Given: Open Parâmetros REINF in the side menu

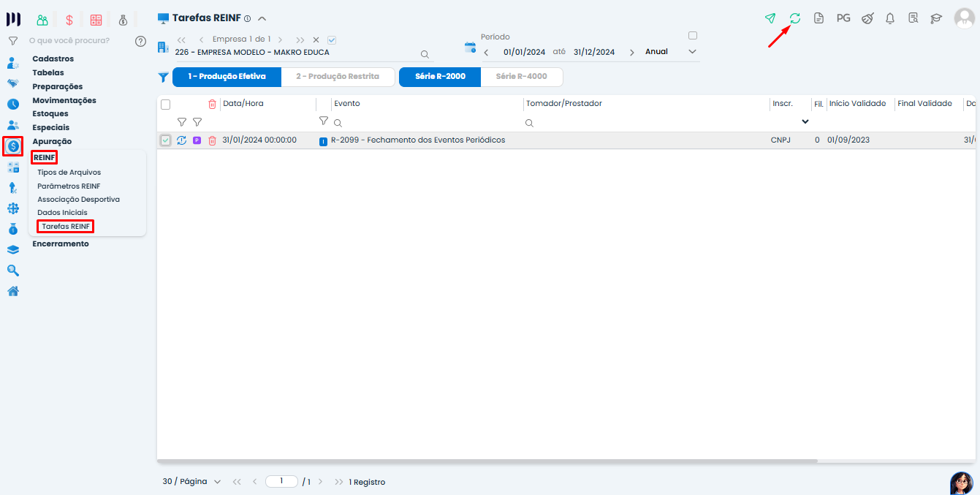Looking at the screenshot, I should (69, 186).
